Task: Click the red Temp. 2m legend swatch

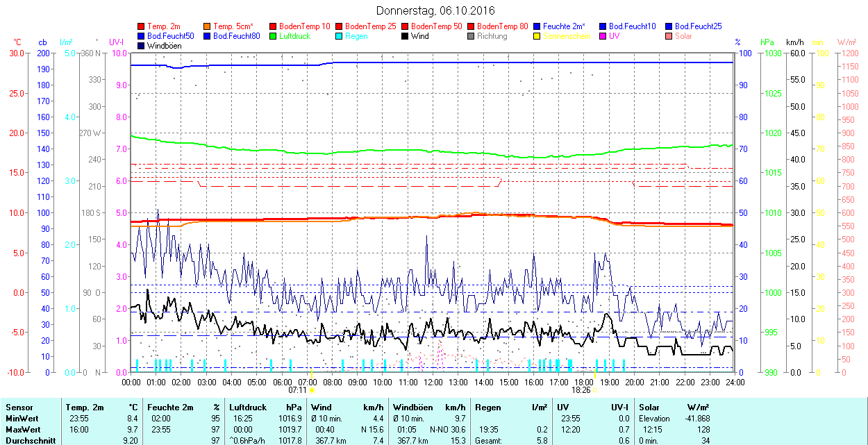Action: click(x=142, y=26)
